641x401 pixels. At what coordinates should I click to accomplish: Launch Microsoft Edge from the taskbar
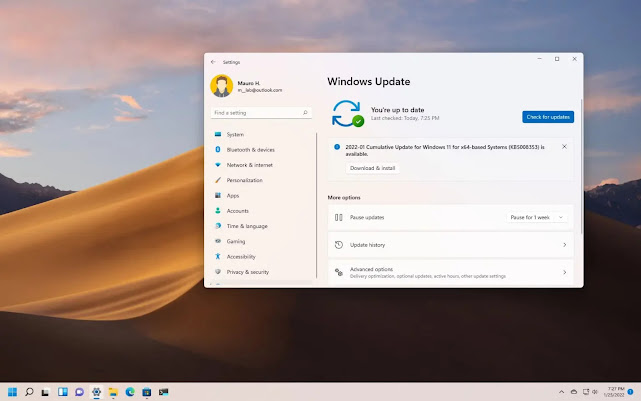click(x=130, y=392)
